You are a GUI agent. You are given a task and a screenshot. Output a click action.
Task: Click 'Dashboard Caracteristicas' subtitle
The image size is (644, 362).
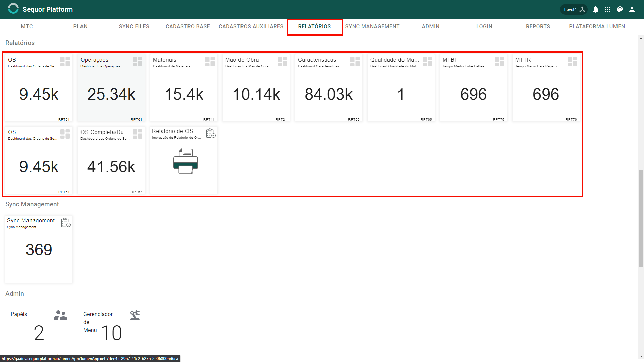318,66
